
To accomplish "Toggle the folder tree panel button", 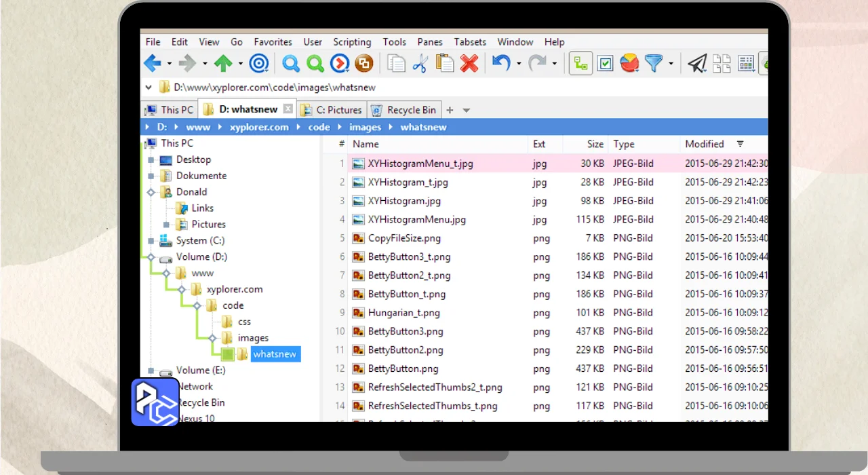I will [x=580, y=64].
